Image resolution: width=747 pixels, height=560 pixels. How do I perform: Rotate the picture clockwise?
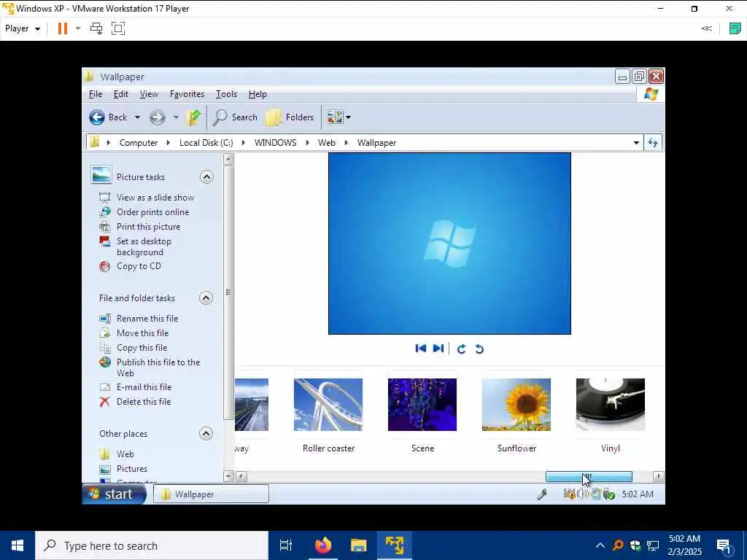(x=461, y=349)
